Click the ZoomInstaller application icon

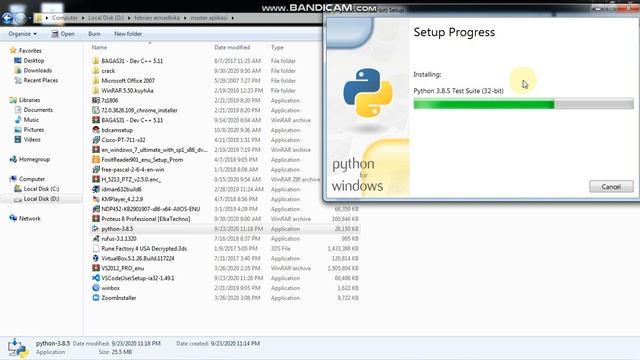click(96, 298)
